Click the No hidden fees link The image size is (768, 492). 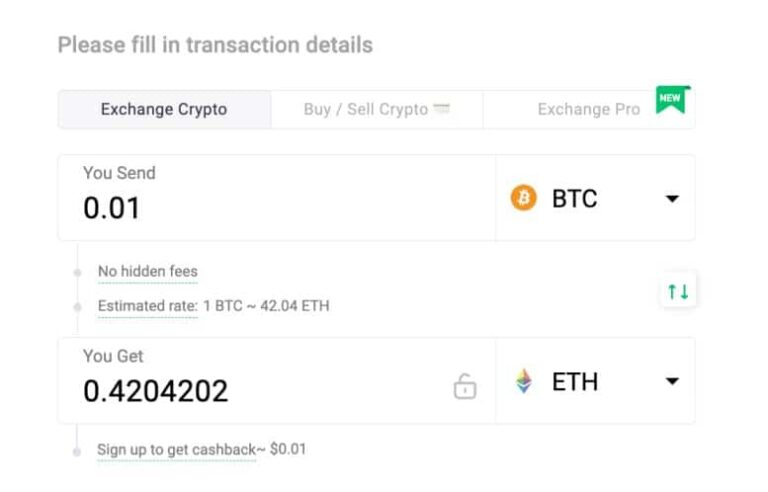click(148, 271)
